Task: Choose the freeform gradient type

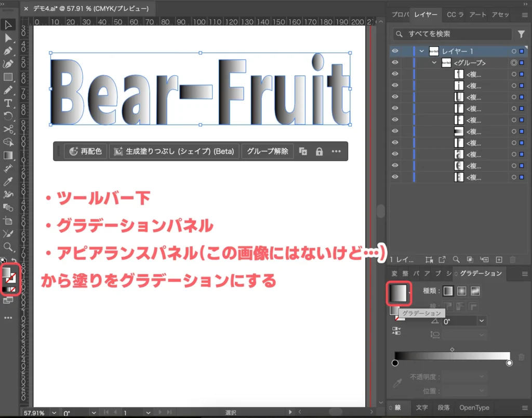Action: coord(475,291)
